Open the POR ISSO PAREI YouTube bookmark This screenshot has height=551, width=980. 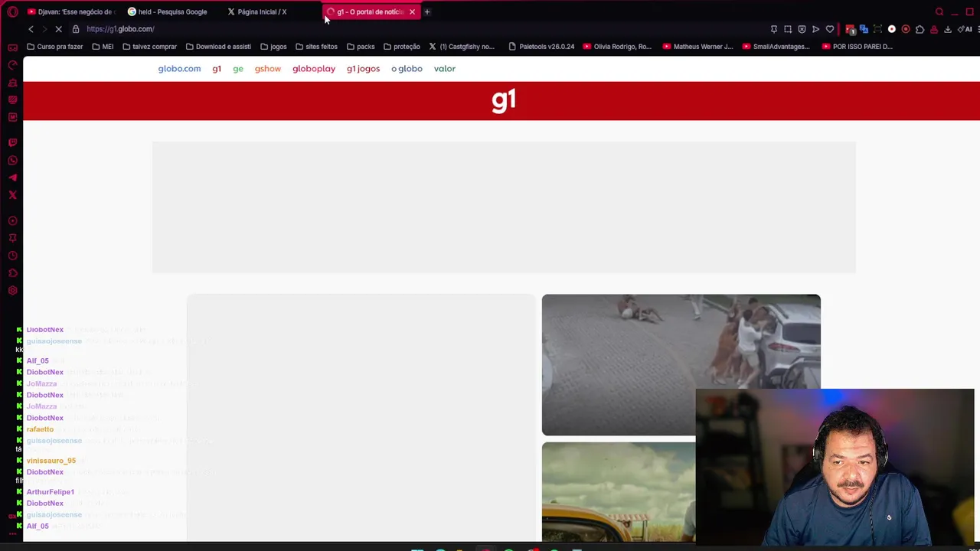(x=857, y=47)
